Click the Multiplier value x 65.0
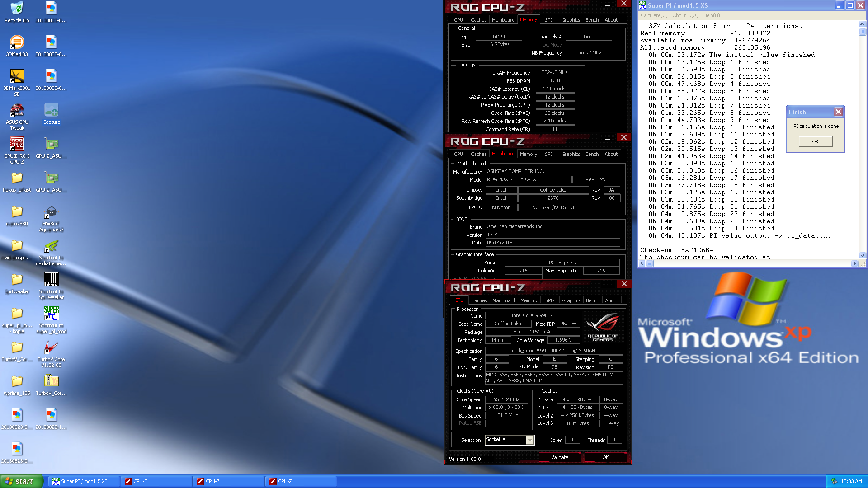Image resolution: width=868 pixels, height=488 pixels. (x=506, y=407)
